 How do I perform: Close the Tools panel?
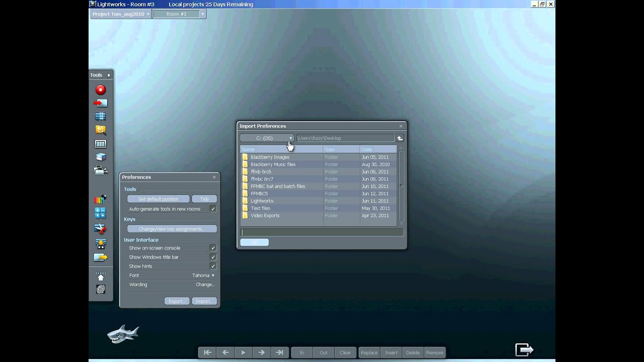coord(109,75)
